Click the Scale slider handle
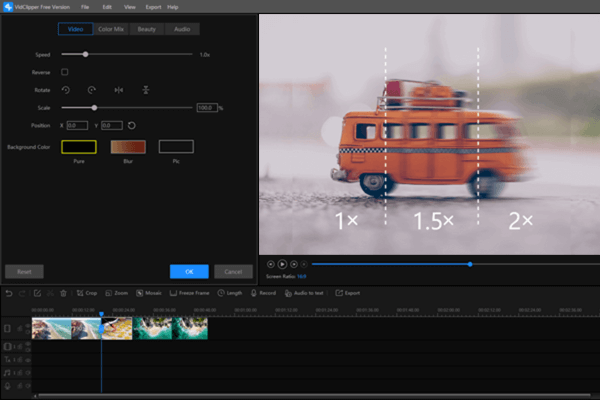Image resolution: width=600 pixels, height=400 pixels. point(95,108)
